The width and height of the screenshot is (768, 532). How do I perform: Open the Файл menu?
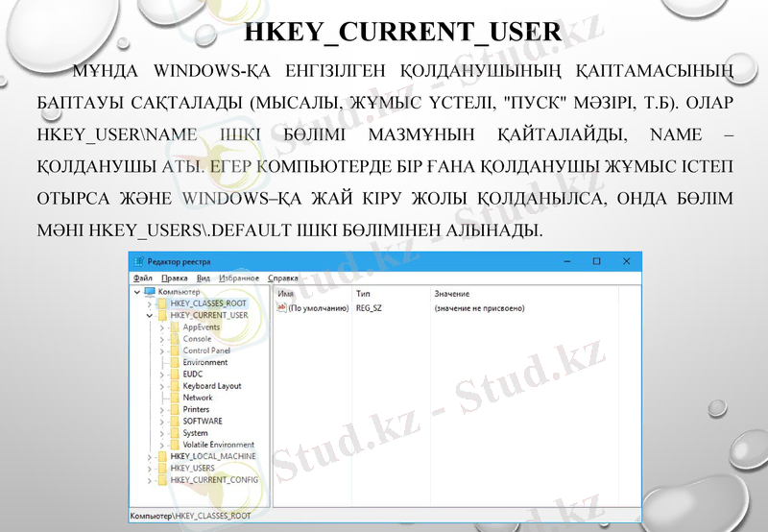pos(142,278)
